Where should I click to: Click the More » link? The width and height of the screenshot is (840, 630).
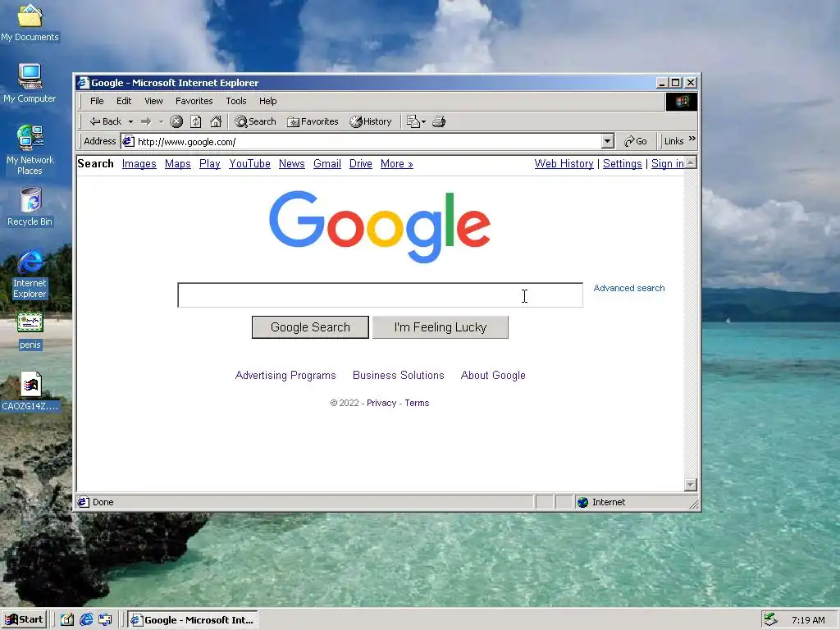tap(397, 164)
